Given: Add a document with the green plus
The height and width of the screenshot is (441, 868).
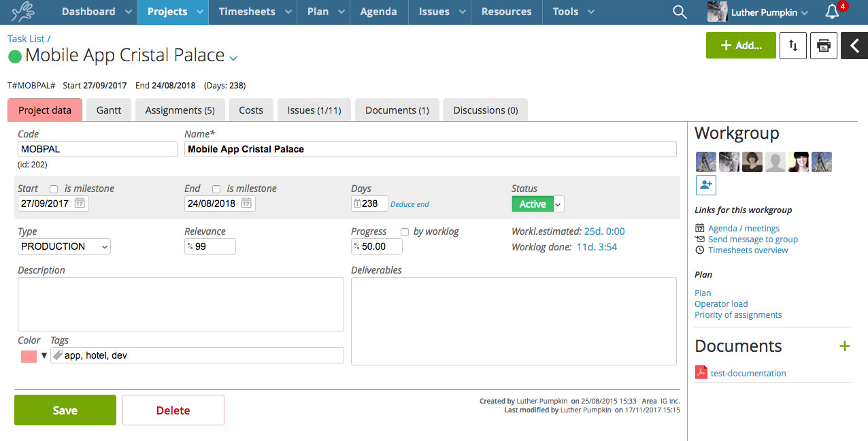Looking at the screenshot, I should coord(844,346).
